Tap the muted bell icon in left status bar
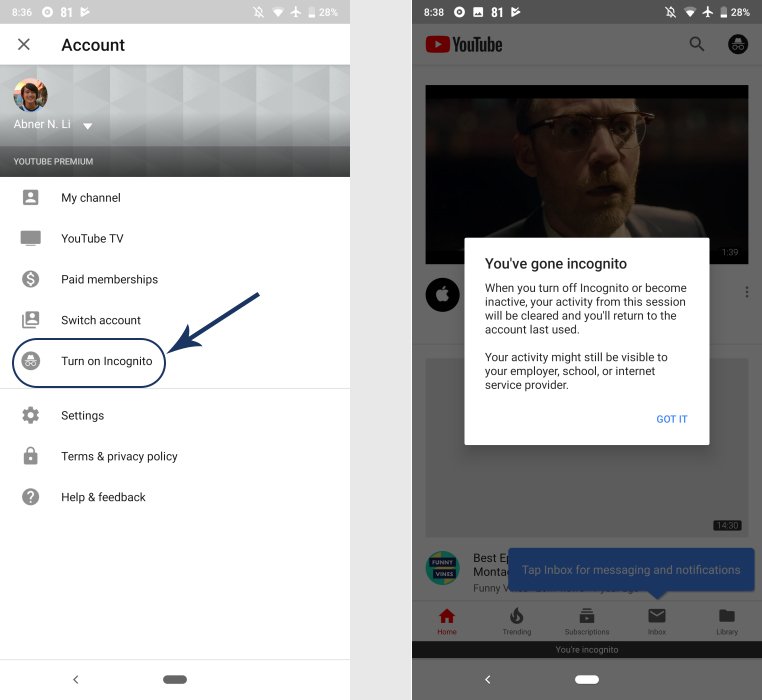762x700 pixels. click(x=259, y=12)
